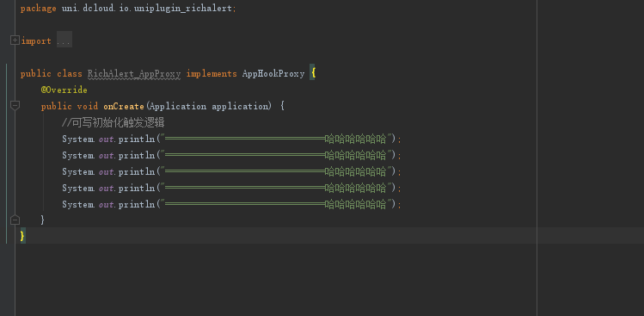Click the highlighted opening brace of the class

point(313,73)
